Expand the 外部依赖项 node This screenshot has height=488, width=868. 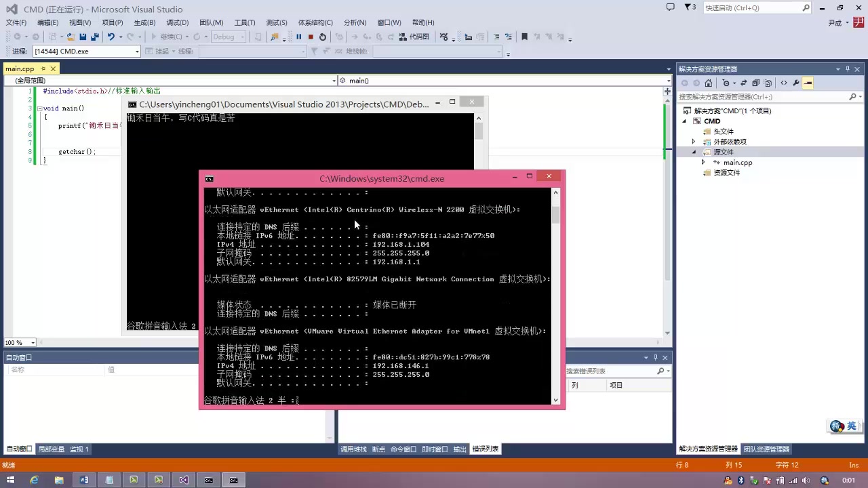click(x=693, y=142)
